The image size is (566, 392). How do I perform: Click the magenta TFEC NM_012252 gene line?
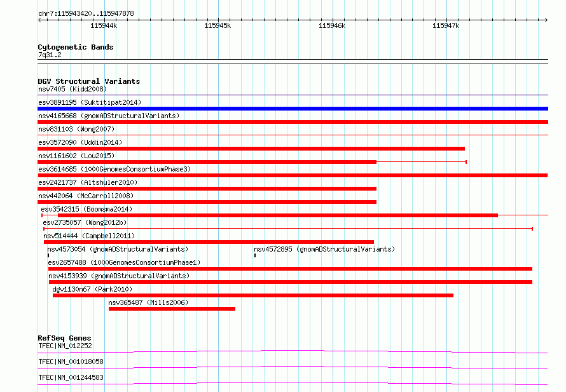[293, 351]
